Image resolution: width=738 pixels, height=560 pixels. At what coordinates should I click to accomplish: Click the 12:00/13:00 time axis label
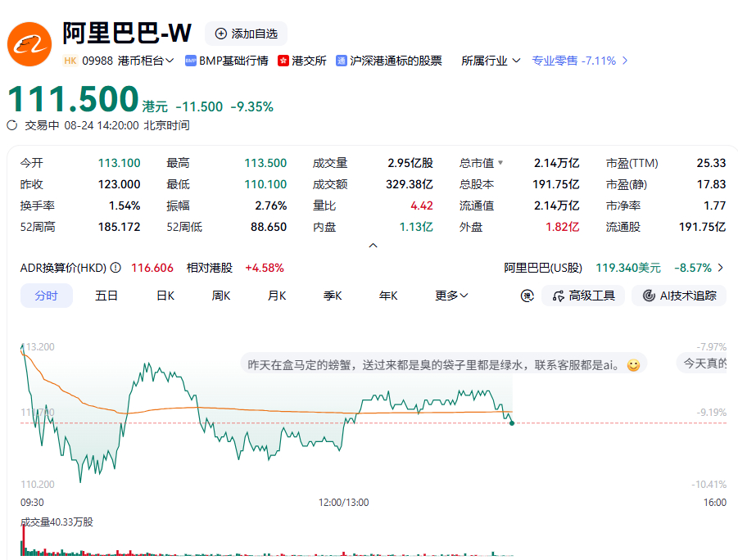coord(343,503)
